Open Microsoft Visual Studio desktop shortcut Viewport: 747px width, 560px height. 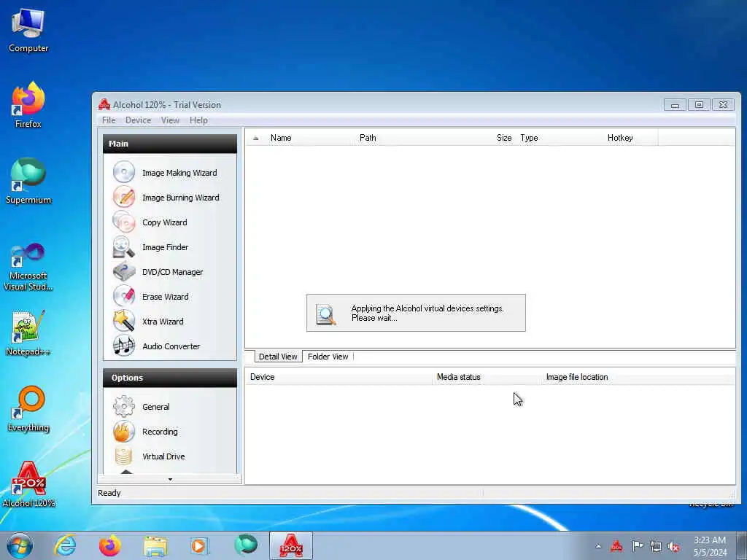[x=28, y=267]
